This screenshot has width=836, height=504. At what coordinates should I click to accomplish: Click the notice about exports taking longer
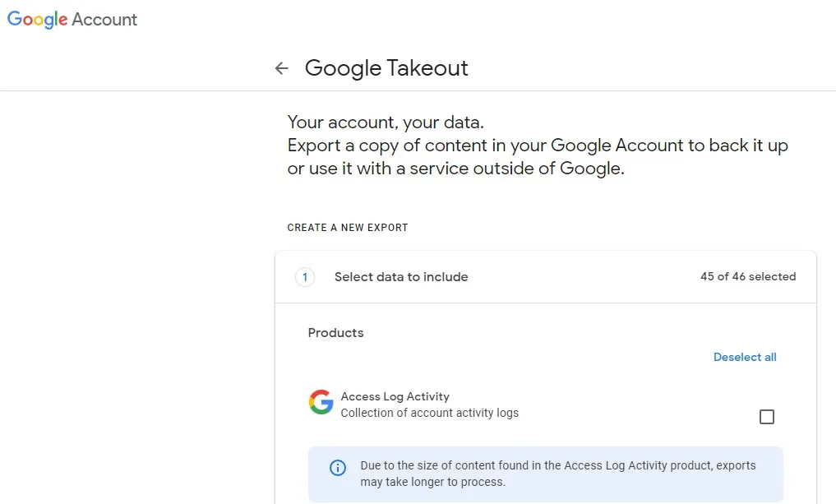pos(546,474)
